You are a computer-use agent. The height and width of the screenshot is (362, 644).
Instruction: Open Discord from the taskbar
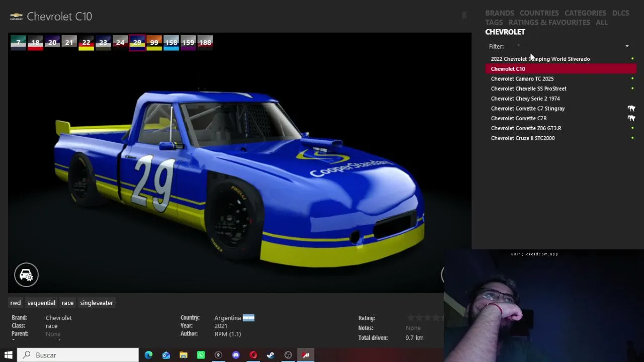point(235,355)
